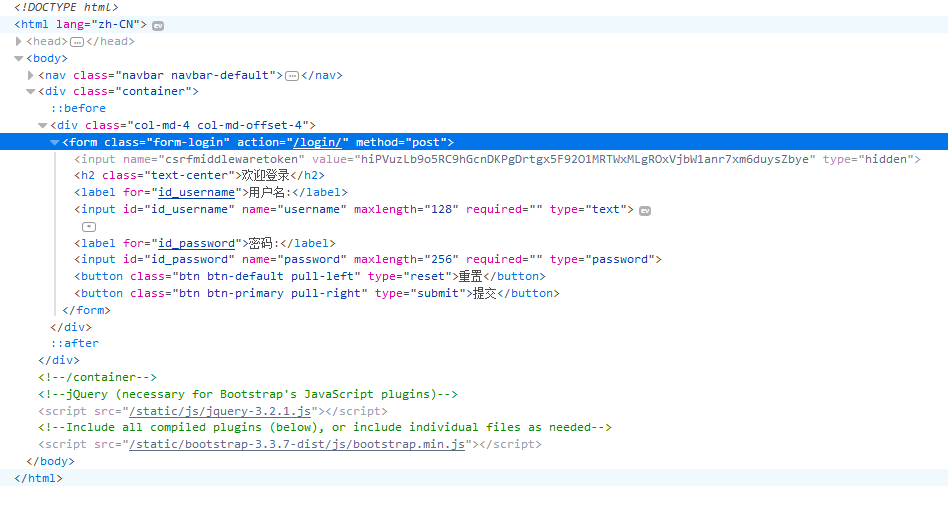Expand the nav navbar element
Viewport: 948px width, 505px height.
click(31, 75)
